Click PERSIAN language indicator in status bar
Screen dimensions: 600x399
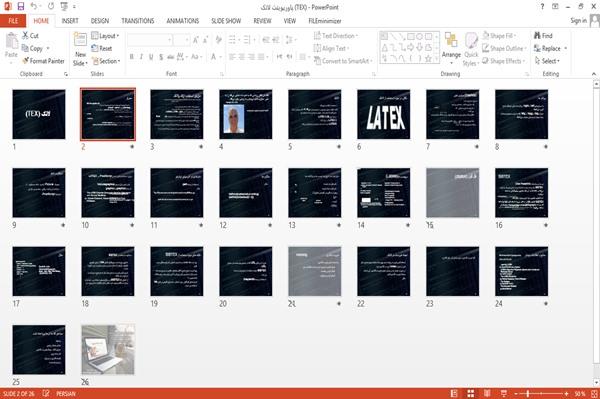[66, 393]
